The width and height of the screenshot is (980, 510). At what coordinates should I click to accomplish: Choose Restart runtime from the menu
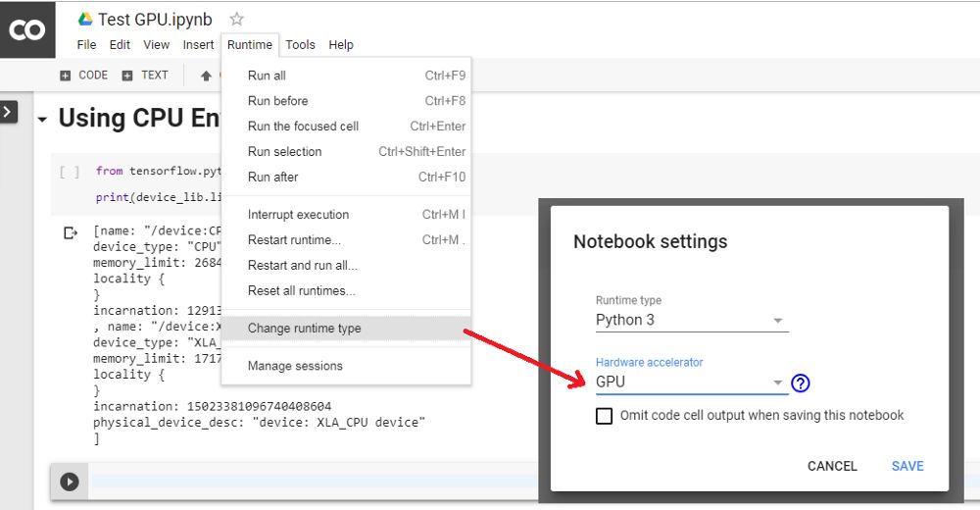tap(294, 240)
